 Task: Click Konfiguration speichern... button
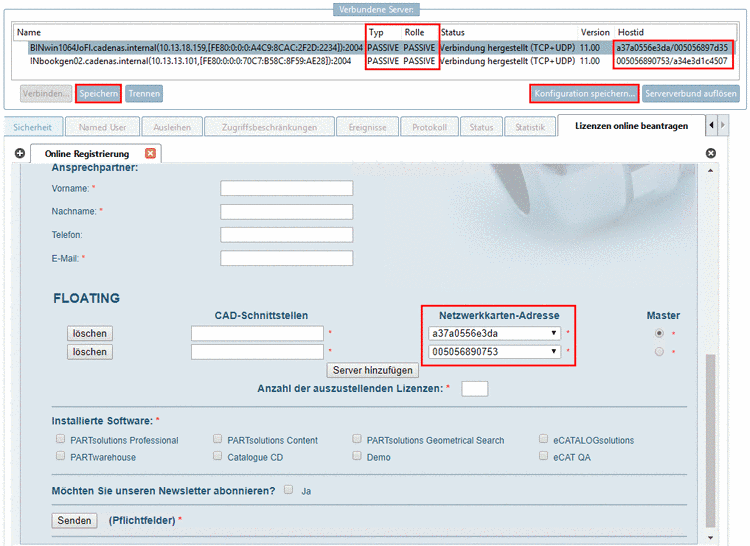point(584,94)
